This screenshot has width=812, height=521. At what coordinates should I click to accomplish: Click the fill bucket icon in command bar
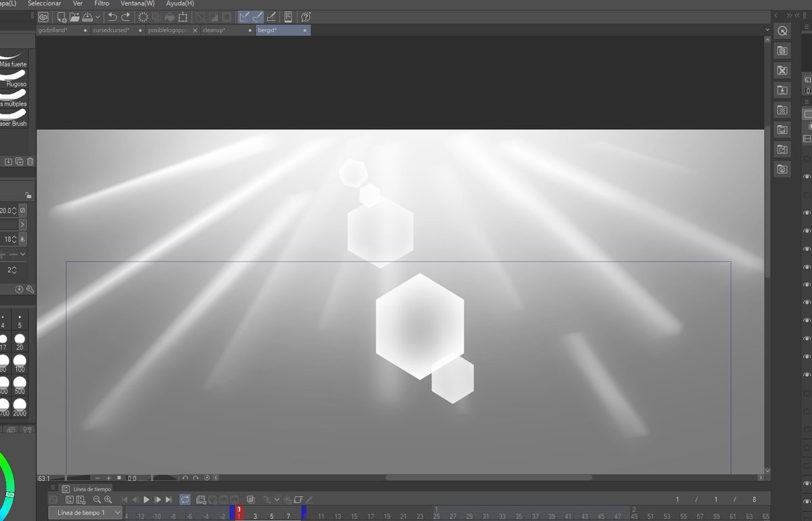pyautogui.click(x=169, y=17)
